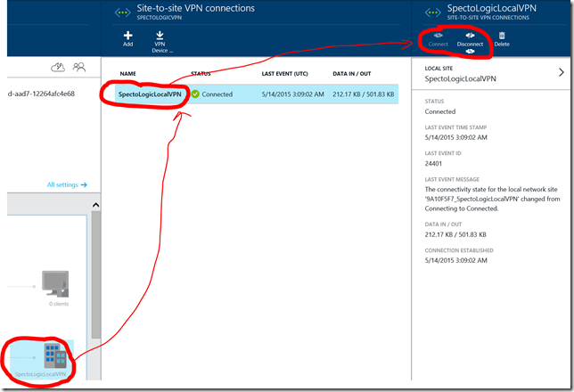Viewport: 574px width, 392px height.
Task: Click the cloud checkmark icon
Action: (x=59, y=67)
